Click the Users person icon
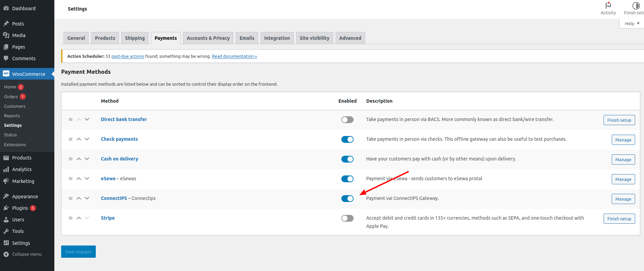Screen dimensions: 644x271 point(6,220)
